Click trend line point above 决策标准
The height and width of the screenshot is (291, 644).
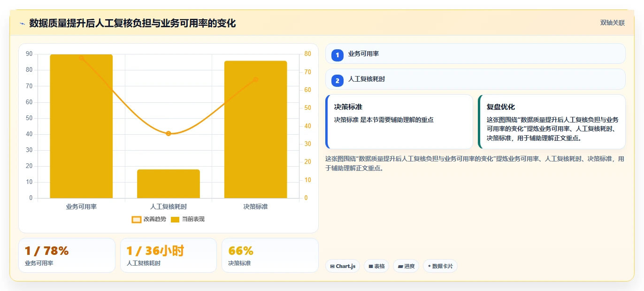(x=255, y=79)
